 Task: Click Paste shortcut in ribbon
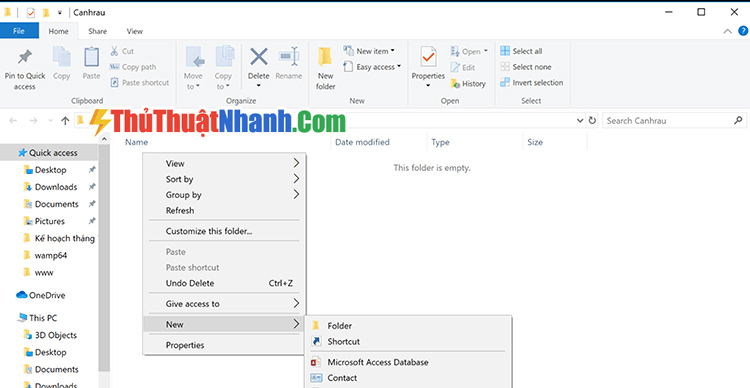point(140,83)
